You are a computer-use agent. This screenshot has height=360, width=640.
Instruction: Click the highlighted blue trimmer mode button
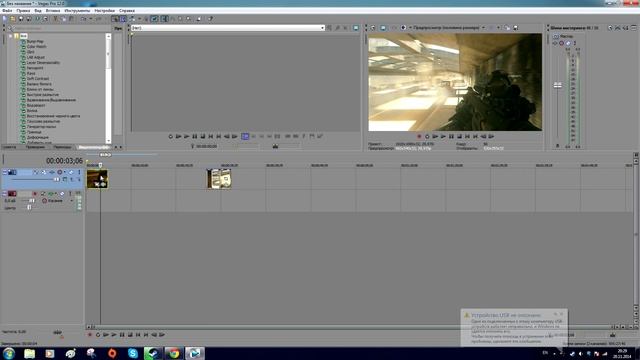click(x=245, y=136)
